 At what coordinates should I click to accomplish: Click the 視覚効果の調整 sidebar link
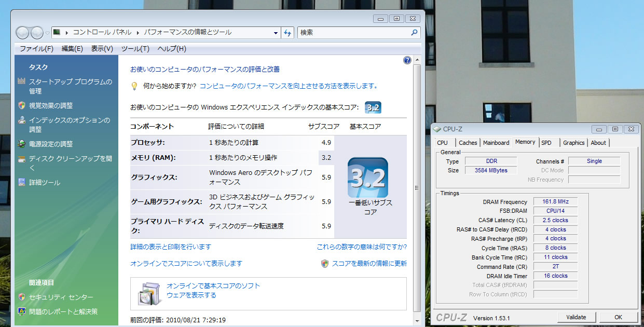click(51, 105)
